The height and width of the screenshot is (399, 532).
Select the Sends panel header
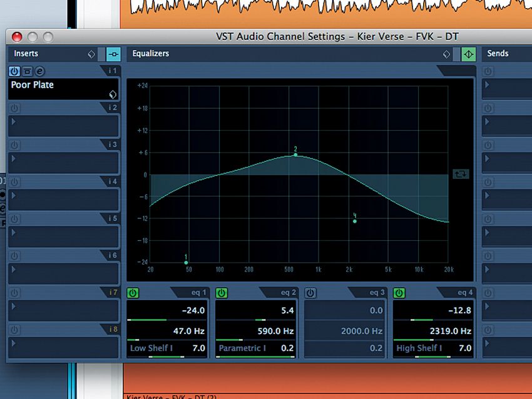(497, 54)
